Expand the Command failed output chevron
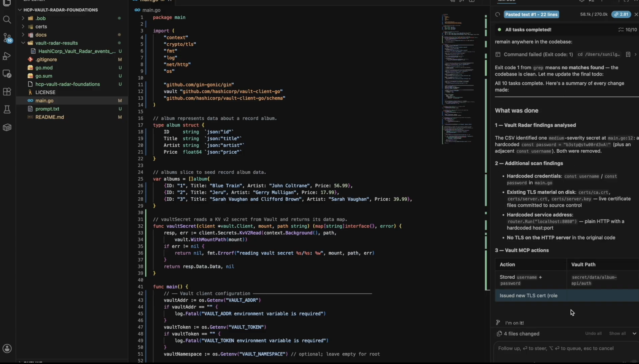The height and width of the screenshot is (364, 639). [635, 55]
